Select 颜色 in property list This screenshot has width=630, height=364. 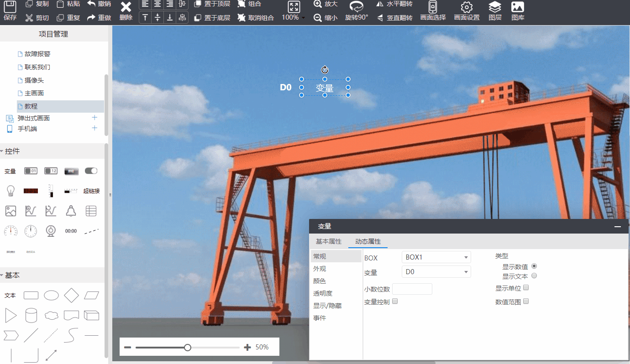tap(320, 281)
